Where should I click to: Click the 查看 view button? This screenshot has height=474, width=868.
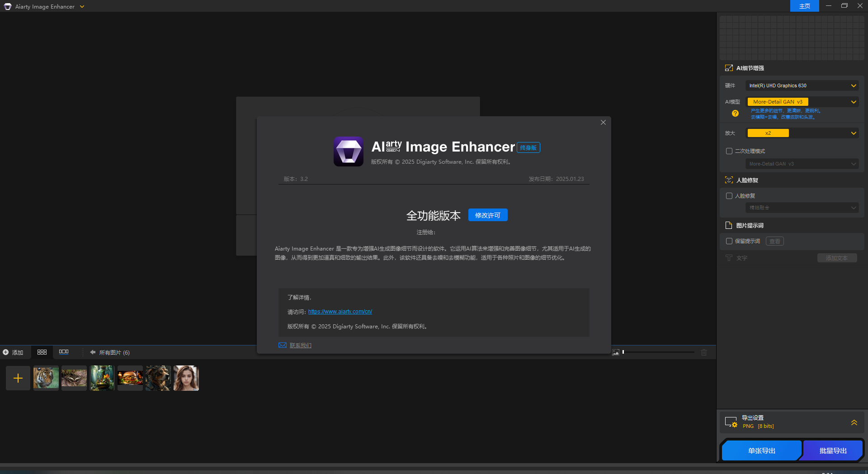click(x=775, y=241)
